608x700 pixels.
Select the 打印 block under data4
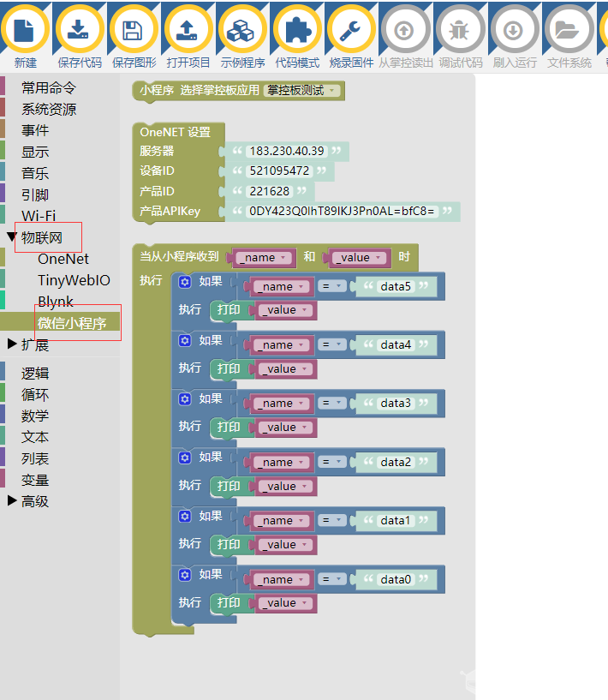[x=229, y=369]
